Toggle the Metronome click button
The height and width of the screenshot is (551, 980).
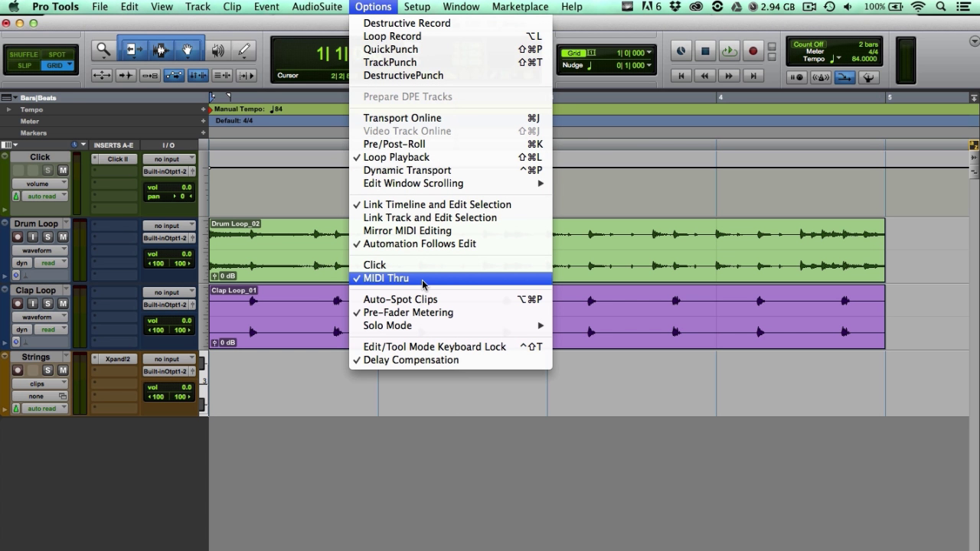[820, 77]
